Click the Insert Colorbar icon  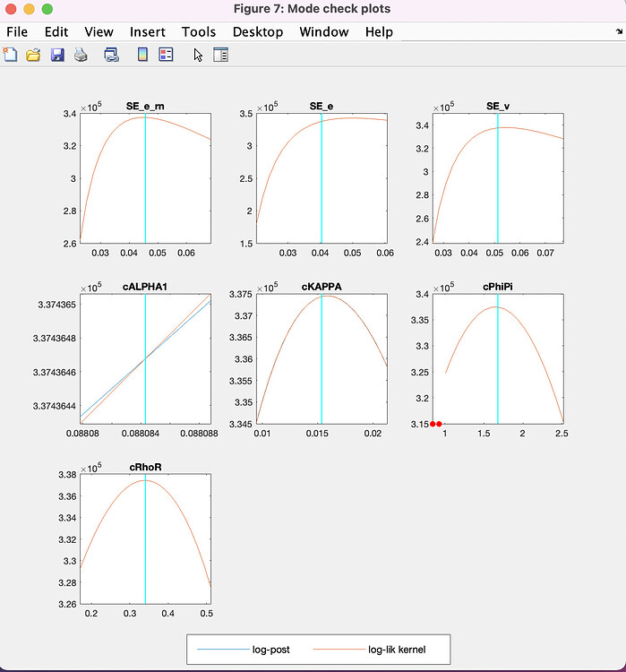[x=142, y=55]
